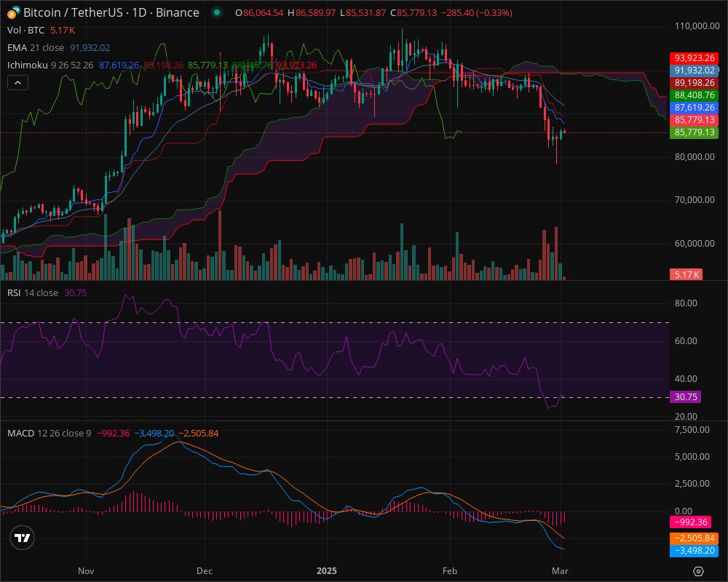
Task: Collapse the indicator legend using the chevron
Action: pyautogui.click(x=16, y=82)
